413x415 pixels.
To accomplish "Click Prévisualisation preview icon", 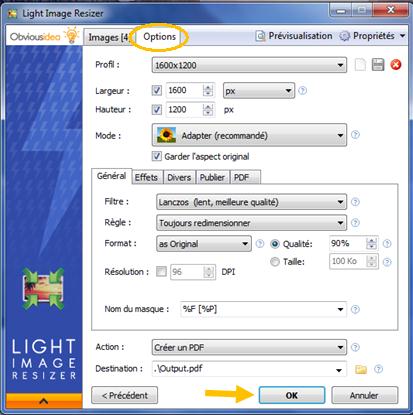I will pos(260,36).
